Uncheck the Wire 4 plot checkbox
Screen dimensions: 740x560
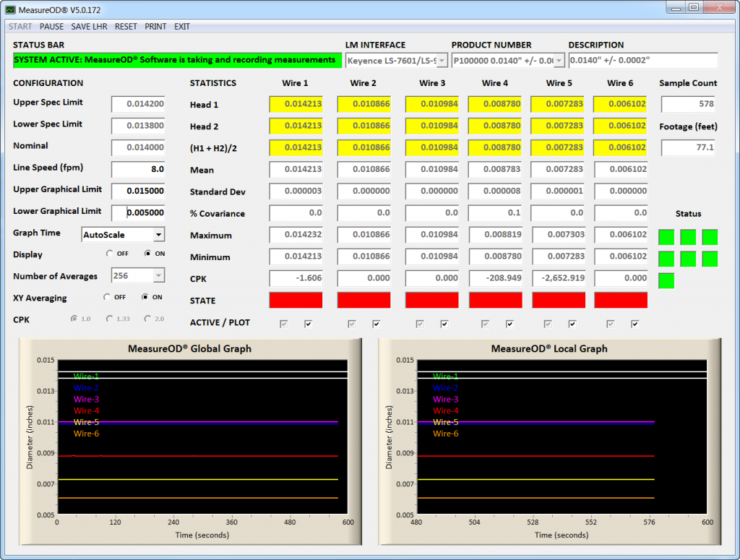(x=509, y=324)
